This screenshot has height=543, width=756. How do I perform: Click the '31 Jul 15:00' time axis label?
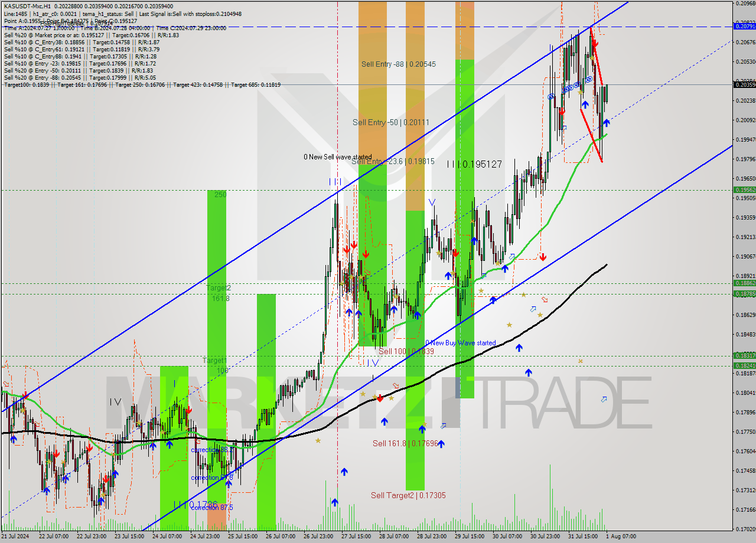(583, 537)
